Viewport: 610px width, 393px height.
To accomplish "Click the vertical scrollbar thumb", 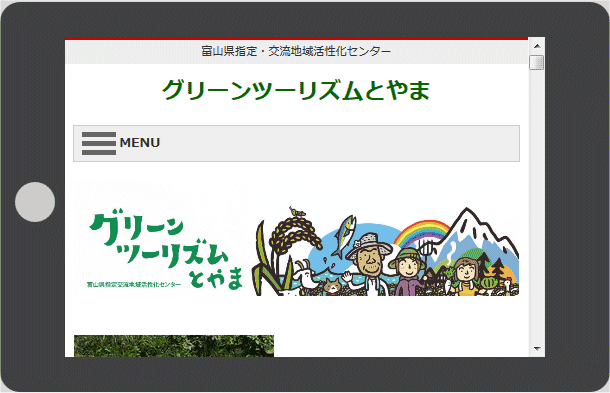I will pyautogui.click(x=537, y=63).
